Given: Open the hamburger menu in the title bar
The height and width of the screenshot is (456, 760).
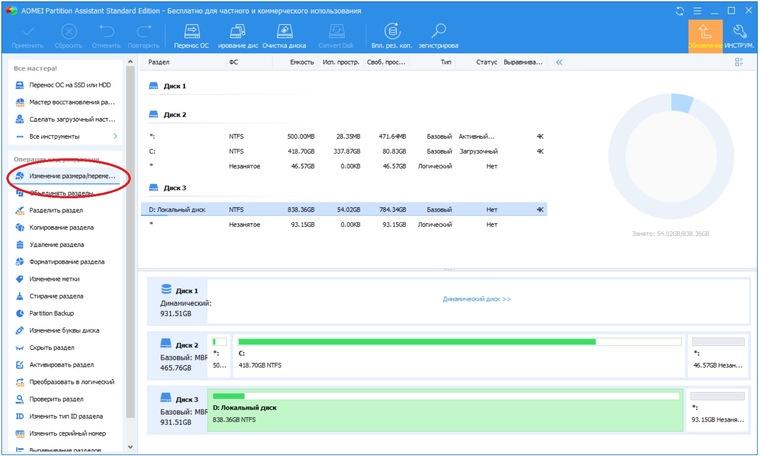Looking at the screenshot, I should click(x=697, y=11).
